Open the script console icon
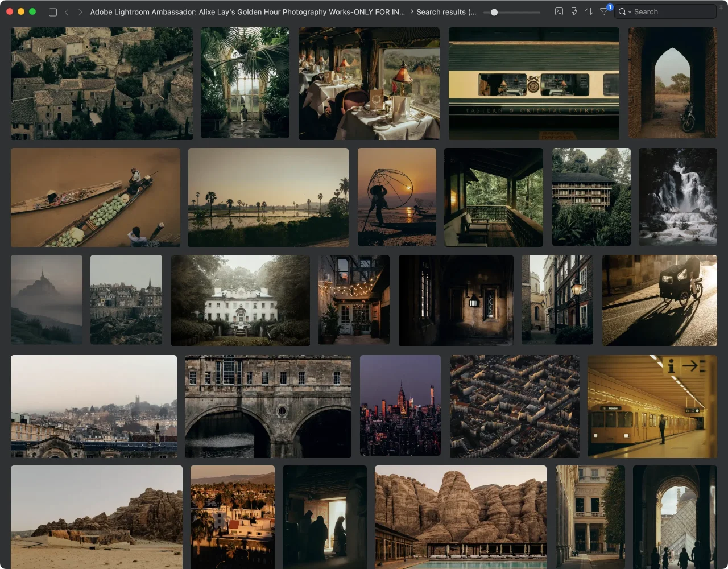Viewport: 728px width, 569px height. pos(559,11)
